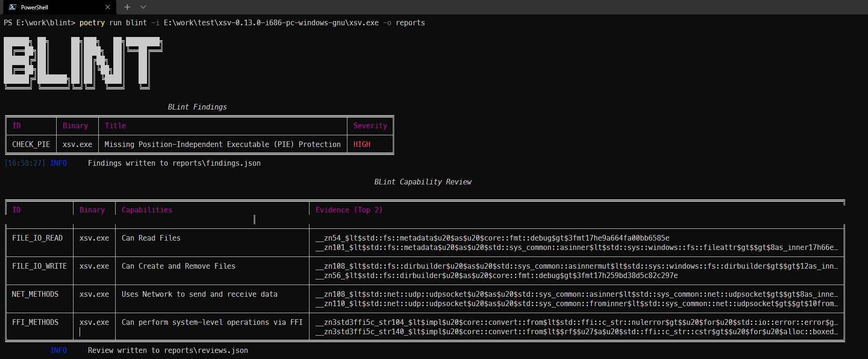Click 'Findings written to reports\findings.json' message

tap(174, 163)
